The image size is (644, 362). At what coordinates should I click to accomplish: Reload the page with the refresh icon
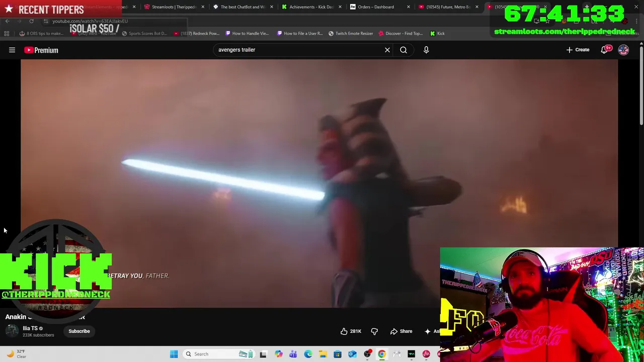pyautogui.click(x=31, y=21)
